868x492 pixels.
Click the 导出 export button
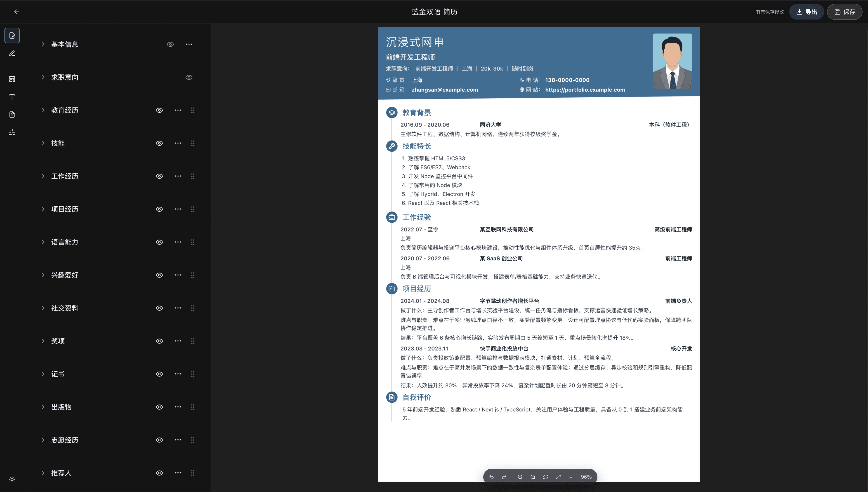pyautogui.click(x=807, y=12)
